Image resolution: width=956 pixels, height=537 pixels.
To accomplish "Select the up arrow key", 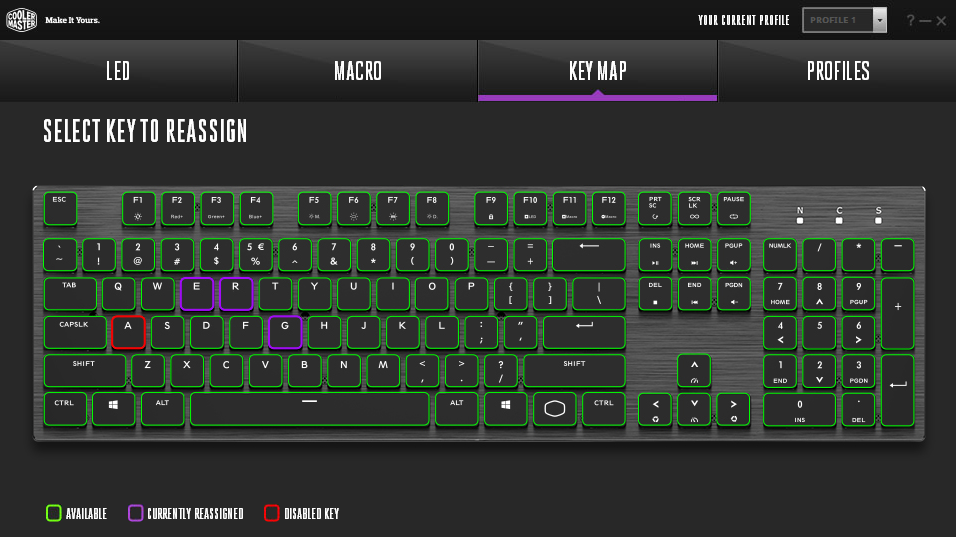I will point(694,371).
